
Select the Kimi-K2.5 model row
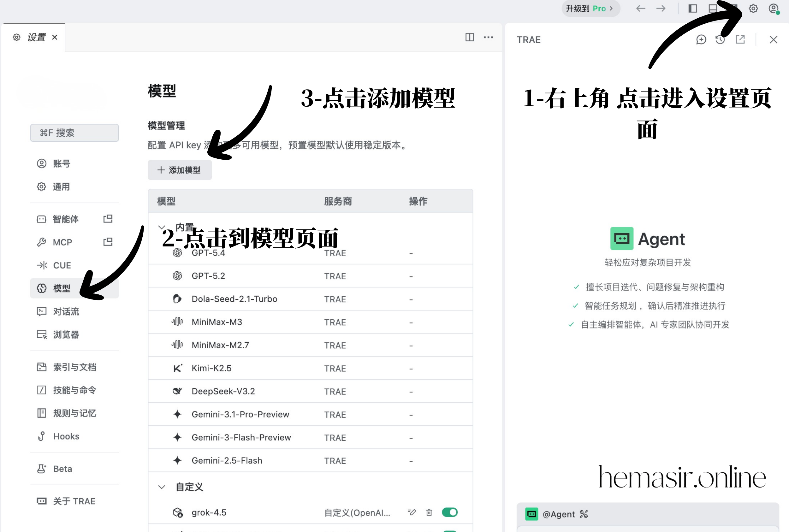[x=310, y=368]
